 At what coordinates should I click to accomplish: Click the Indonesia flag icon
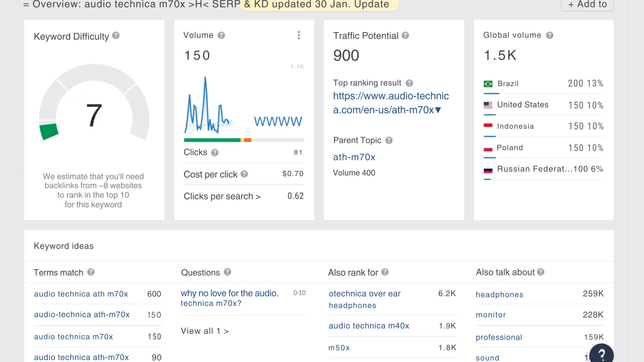(488, 126)
